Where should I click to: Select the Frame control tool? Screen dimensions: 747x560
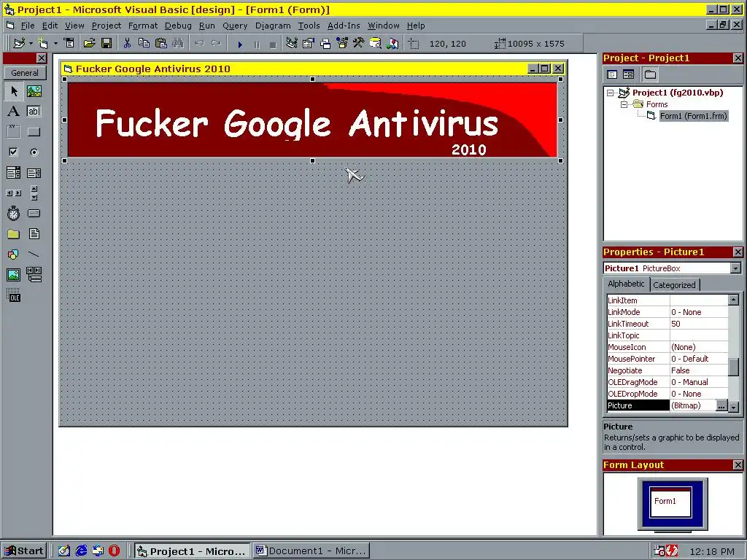click(14, 132)
